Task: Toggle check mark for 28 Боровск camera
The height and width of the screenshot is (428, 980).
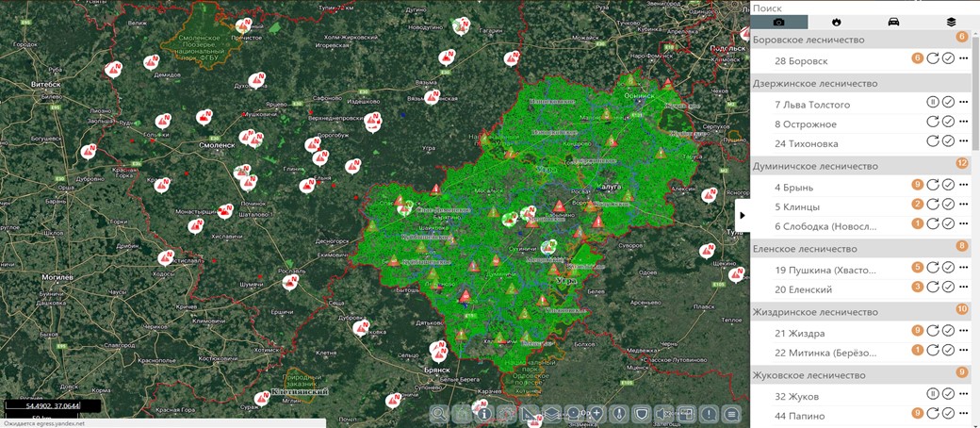Action: coord(948,58)
